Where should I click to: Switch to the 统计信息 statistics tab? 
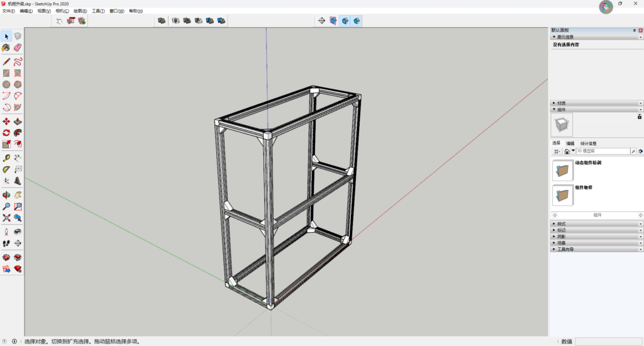pos(588,143)
